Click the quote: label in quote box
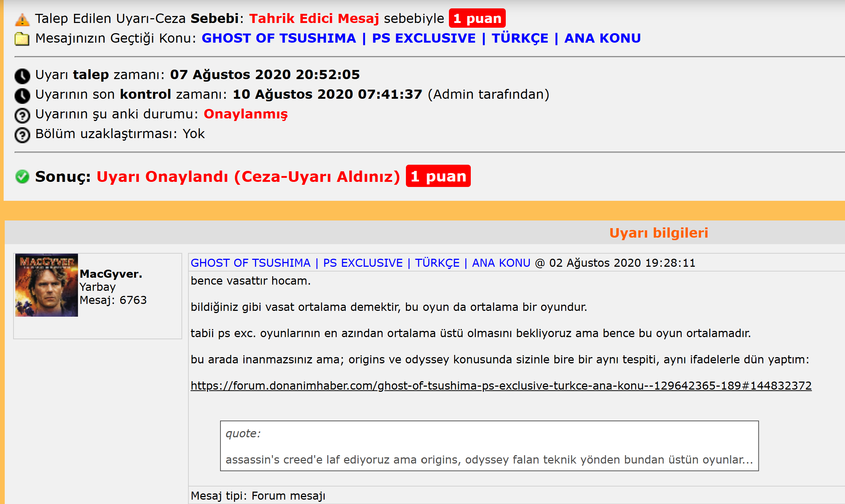Image resolution: width=845 pixels, height=504 pixels. [x=243, y=433]
